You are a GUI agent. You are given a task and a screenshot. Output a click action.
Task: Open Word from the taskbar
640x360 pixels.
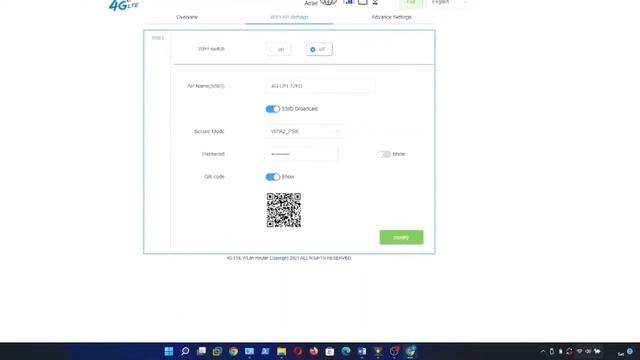(x=362, y=351)
